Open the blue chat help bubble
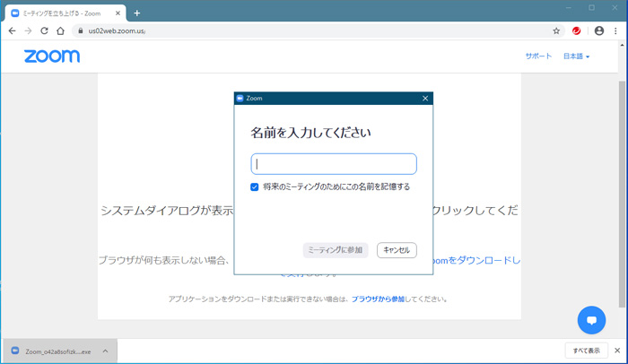This screenshot has height=364, width=628. 591,320
